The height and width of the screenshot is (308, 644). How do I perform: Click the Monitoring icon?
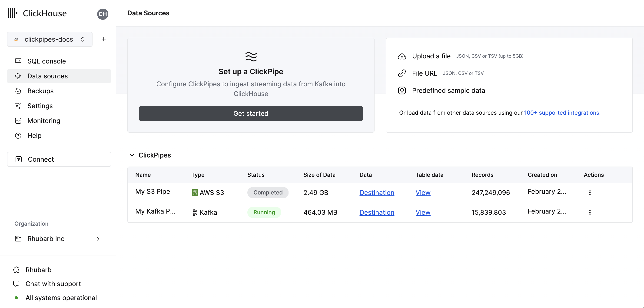point(18,121)
